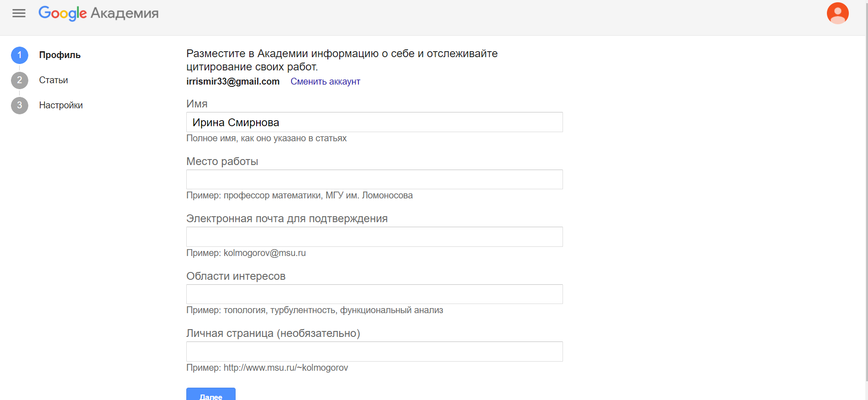Click the hint mentioning МГУ им. Ломоносова

pyautogui.click(x=300, y=195)
